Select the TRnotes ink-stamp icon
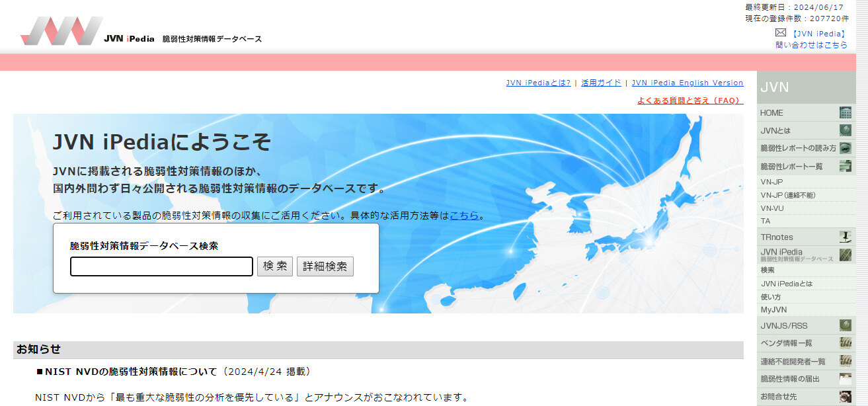 pyautogui.click(x=846, y=236)
